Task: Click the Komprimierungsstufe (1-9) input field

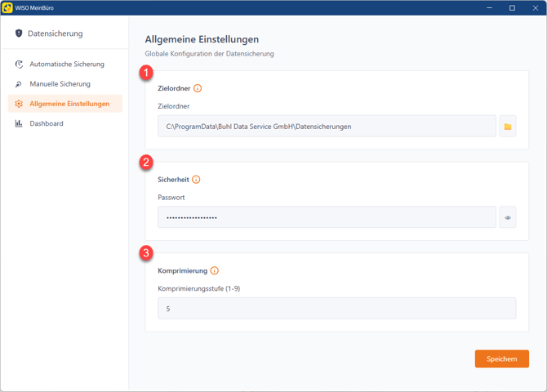Action: 337,309
